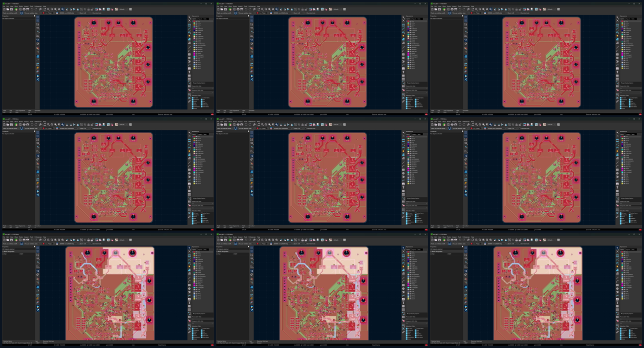Click Print icon in top-center window toolbar
The height and width of the screenshot is (348, 644).
[238, 9]
